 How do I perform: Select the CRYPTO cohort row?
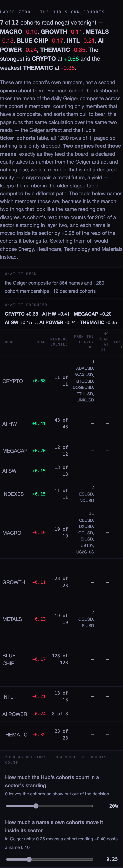[61, 381]
